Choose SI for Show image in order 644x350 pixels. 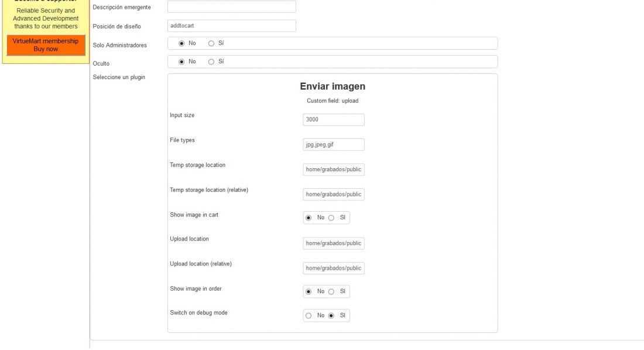coord(331,291)
